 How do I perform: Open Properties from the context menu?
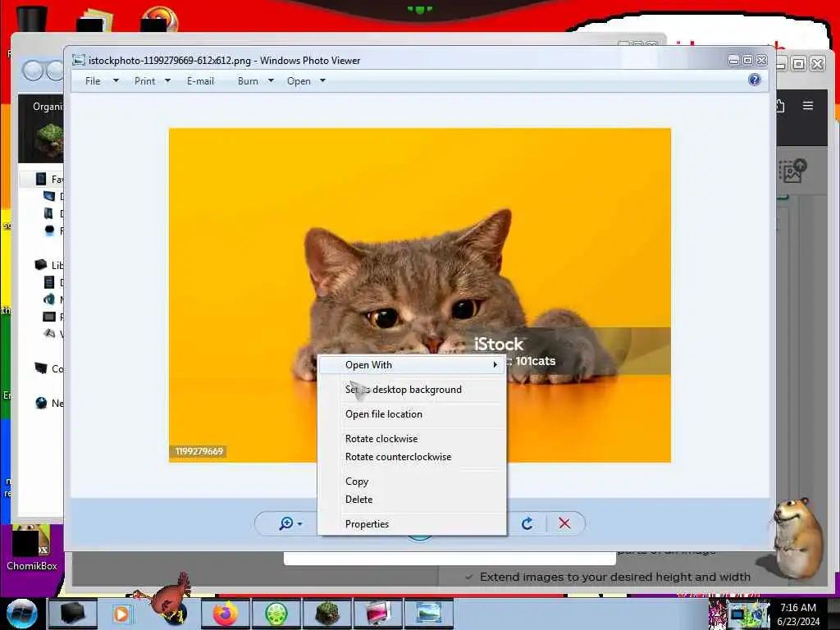coord(412,524)
